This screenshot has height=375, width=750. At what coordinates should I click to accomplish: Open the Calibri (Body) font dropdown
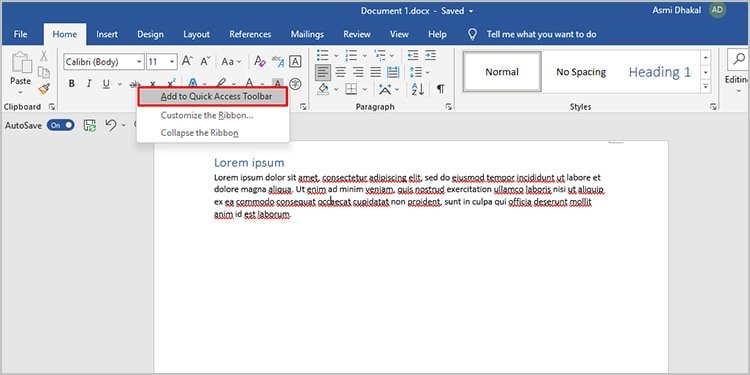coord(139,62)
